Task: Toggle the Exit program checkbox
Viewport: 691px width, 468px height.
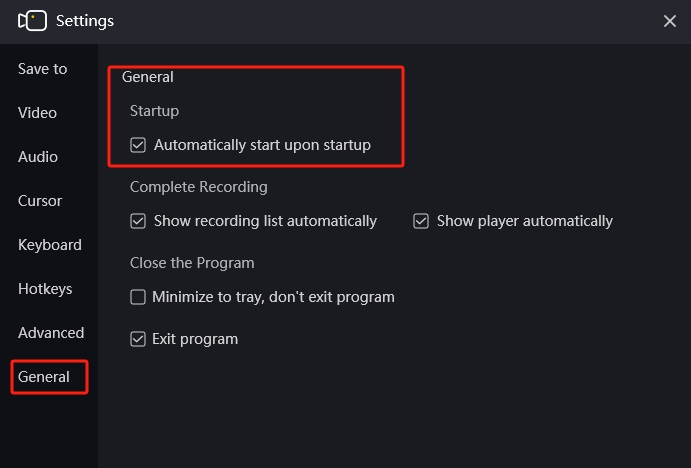Action: tap(138, 339)
